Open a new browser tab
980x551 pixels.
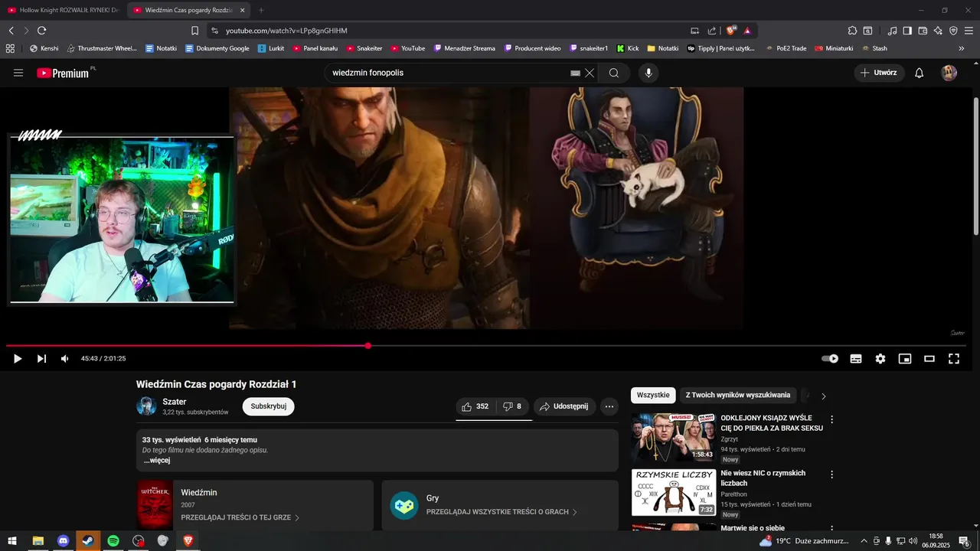pos(261,10)
